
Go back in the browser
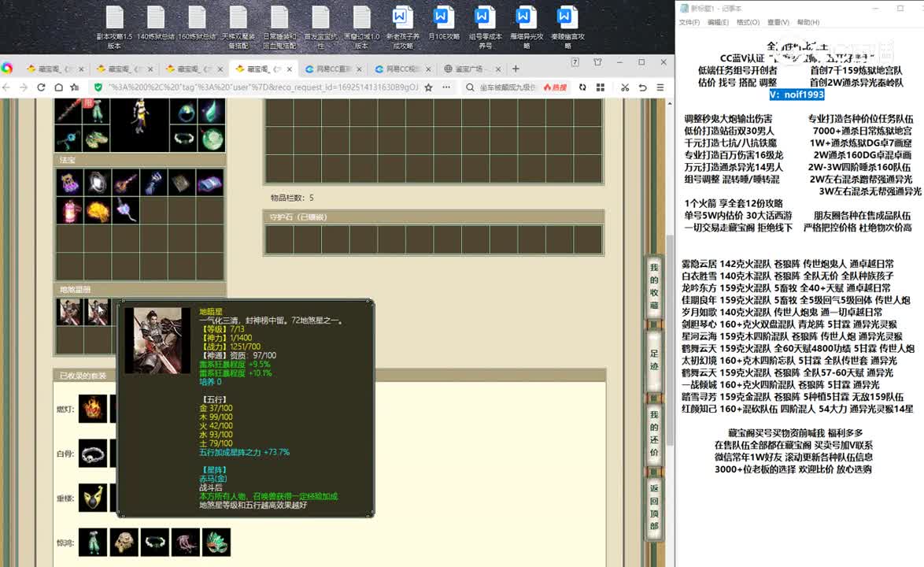pyautogui.click(x=7, y=87)
